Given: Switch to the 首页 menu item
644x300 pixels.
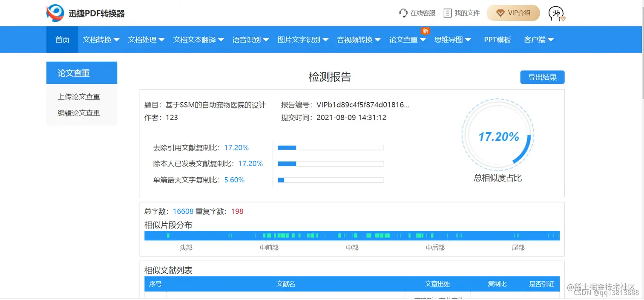Looking at the screenshot, I should 62,39.
